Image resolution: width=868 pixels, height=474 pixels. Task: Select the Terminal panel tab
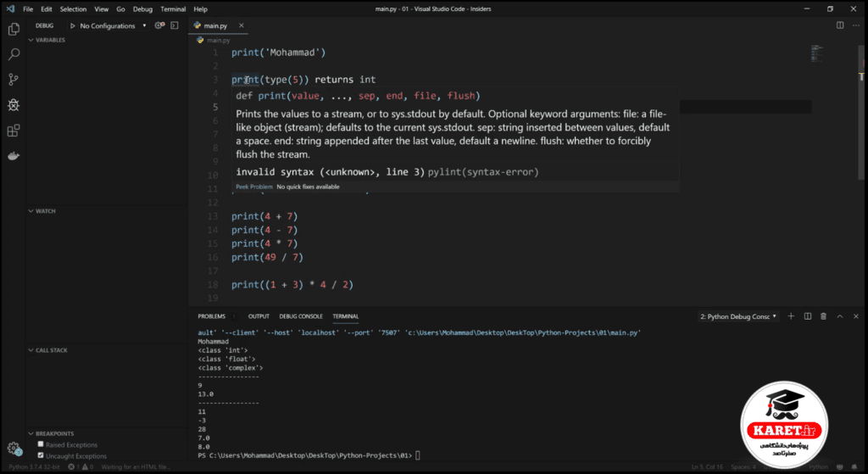[346, 316]
